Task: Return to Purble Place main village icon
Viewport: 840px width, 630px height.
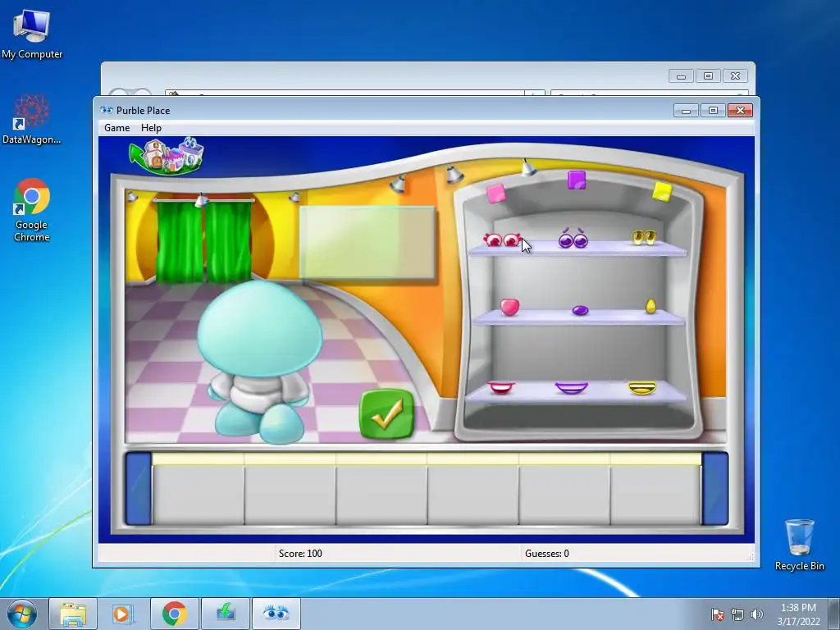Action: click(167, 156)
